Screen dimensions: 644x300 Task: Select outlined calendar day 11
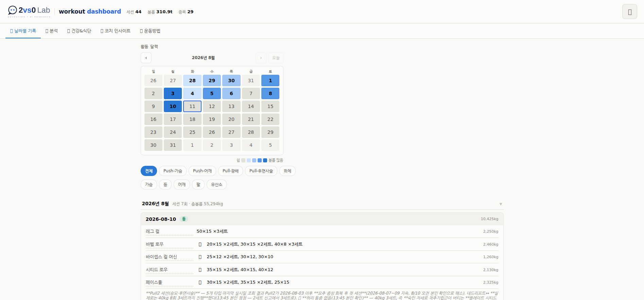[192, 106]
